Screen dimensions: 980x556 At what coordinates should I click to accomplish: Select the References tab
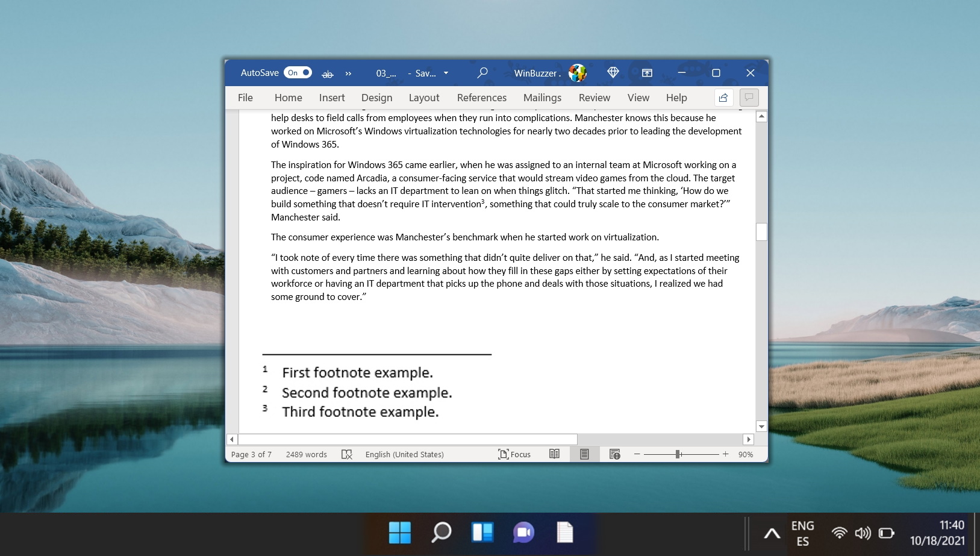point(482,98)
